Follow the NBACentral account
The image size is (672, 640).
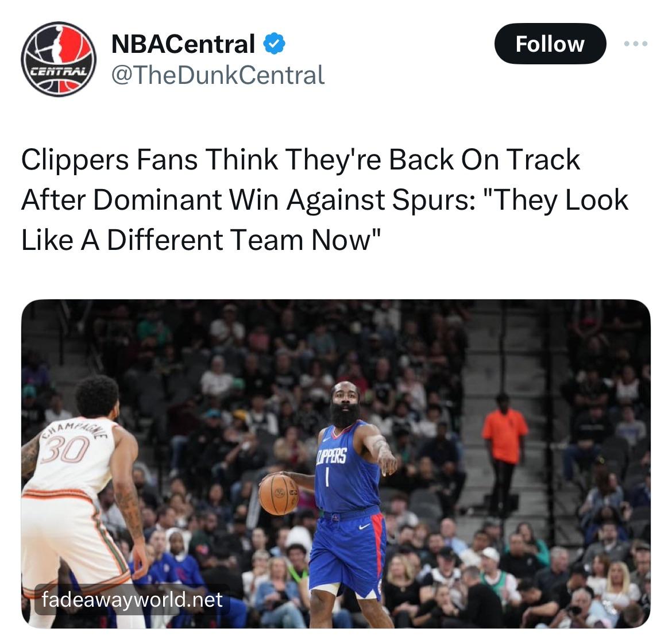(x=550, y=44)
